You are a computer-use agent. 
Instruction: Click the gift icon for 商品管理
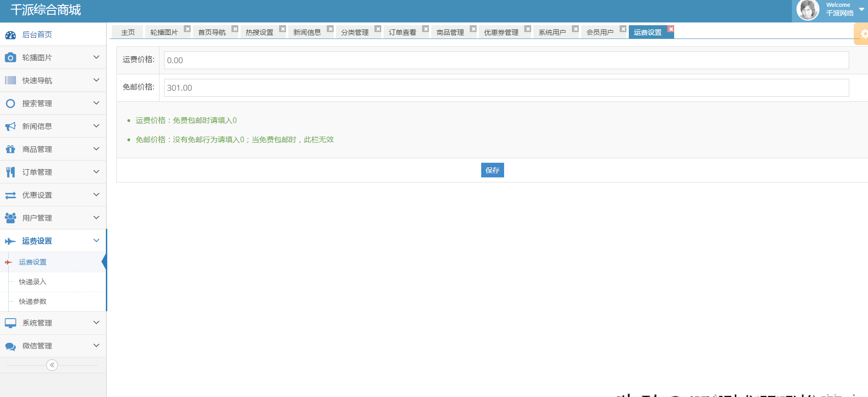click(10, 149)
